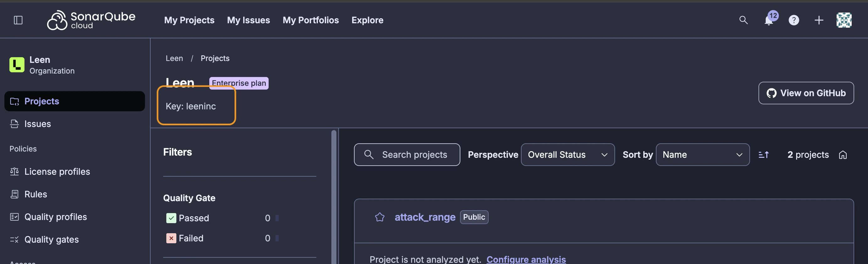Open Quality gates in sidebar

point(74,239)
